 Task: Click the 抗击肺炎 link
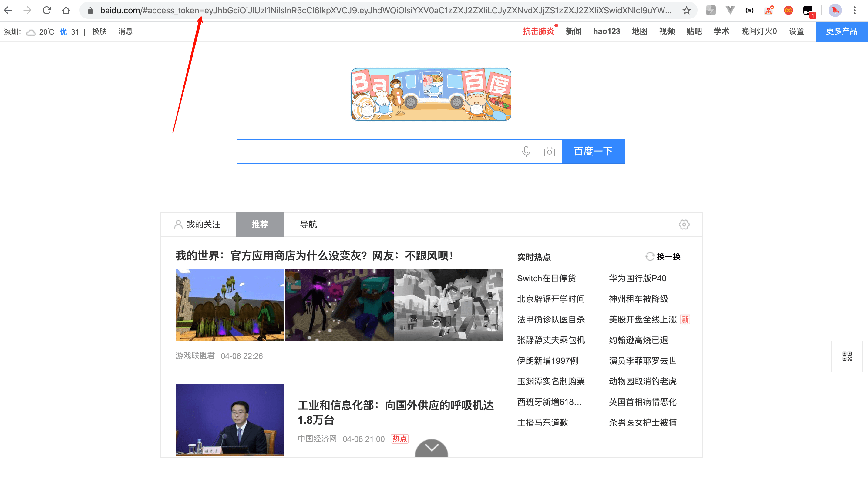[538, 32]
